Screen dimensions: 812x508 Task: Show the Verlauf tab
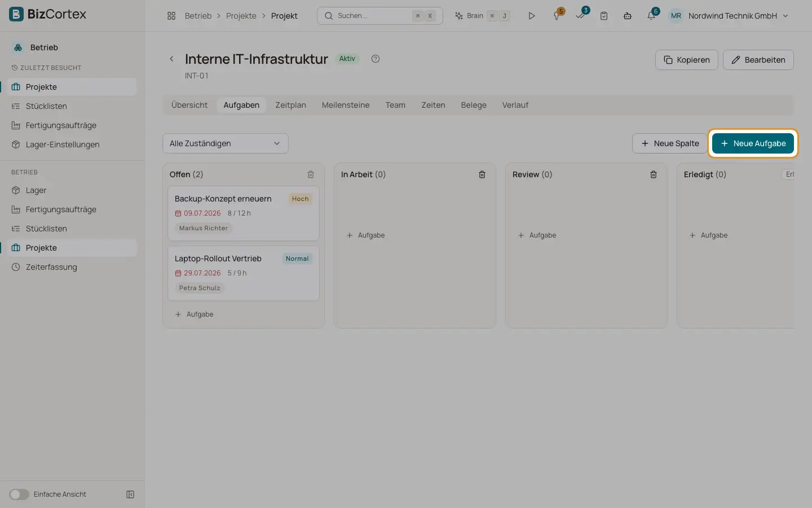point(515,105)
